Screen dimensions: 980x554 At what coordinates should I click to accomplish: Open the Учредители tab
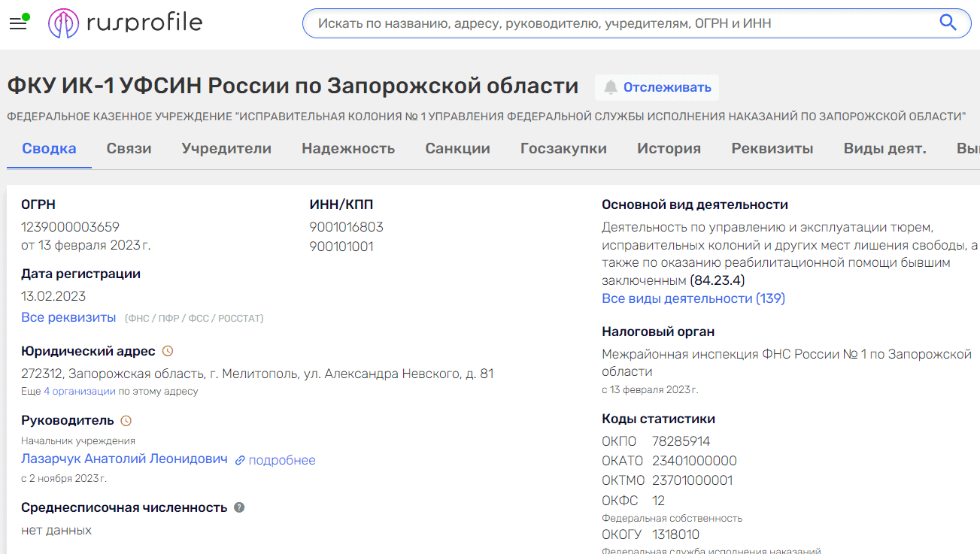click(226, 148)
